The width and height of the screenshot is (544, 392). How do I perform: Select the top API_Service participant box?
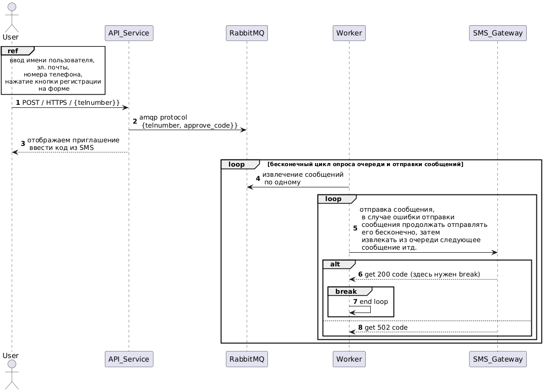click(129, 33)
